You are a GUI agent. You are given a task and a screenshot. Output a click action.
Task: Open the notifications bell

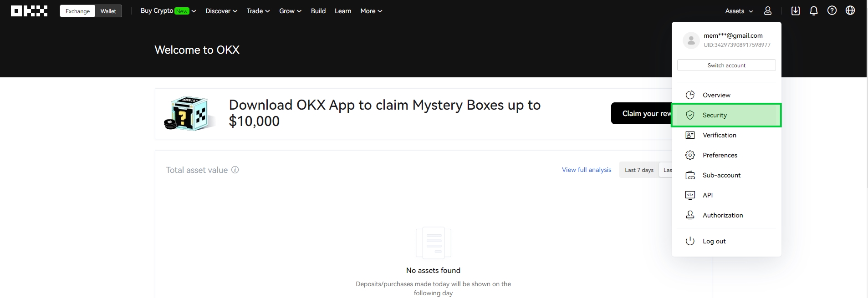coord(814,11)
